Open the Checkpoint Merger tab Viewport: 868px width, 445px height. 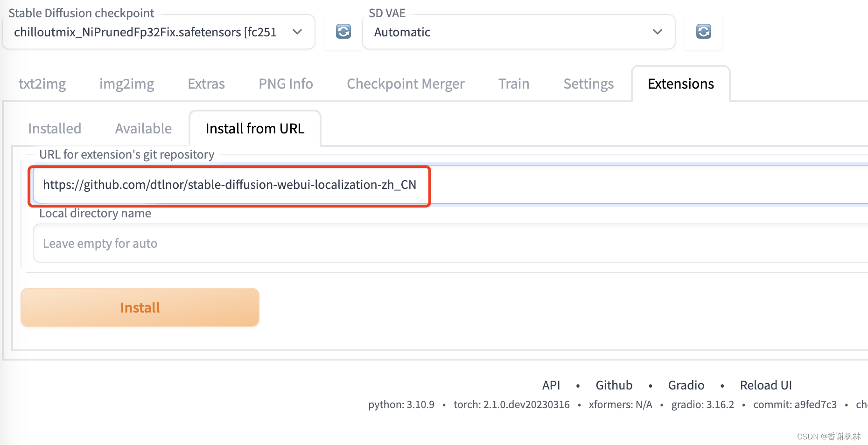(x=406, y=84)
